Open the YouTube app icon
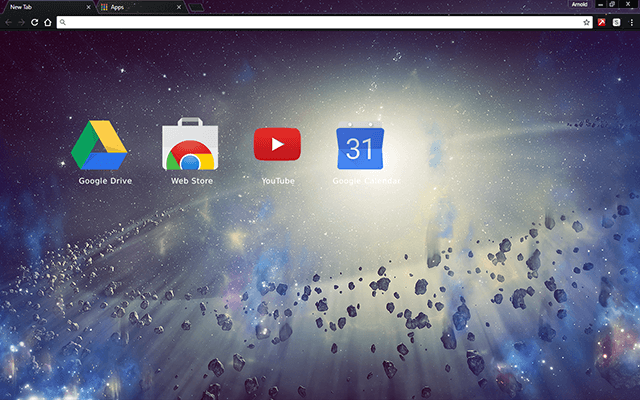Screen dimensions: 640x400 click(278, 144)
